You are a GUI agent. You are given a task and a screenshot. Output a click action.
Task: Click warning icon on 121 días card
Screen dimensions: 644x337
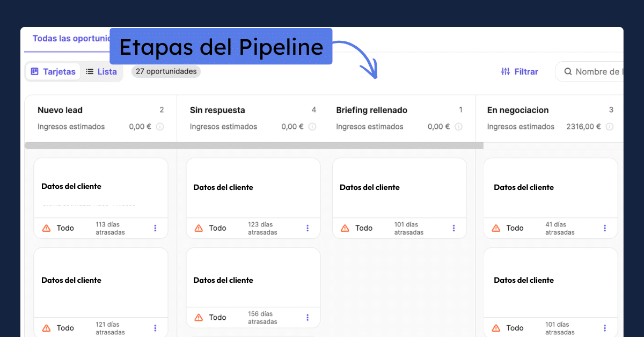click(46, 328)
